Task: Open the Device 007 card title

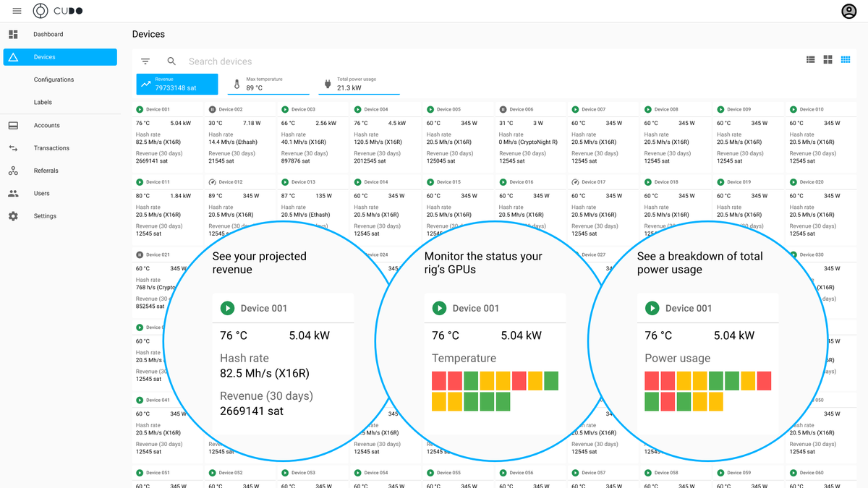Action: [593, 109]
